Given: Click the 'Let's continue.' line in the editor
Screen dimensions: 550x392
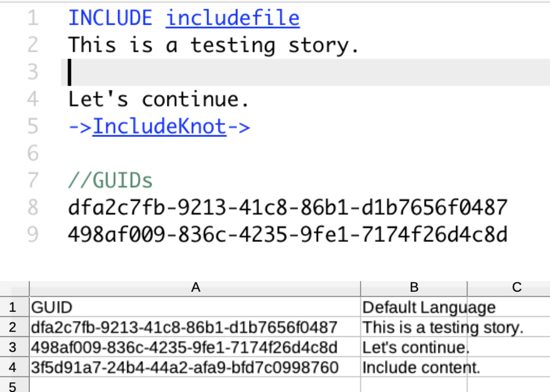Looking at the screenshot, I should [x=158, y=99].
